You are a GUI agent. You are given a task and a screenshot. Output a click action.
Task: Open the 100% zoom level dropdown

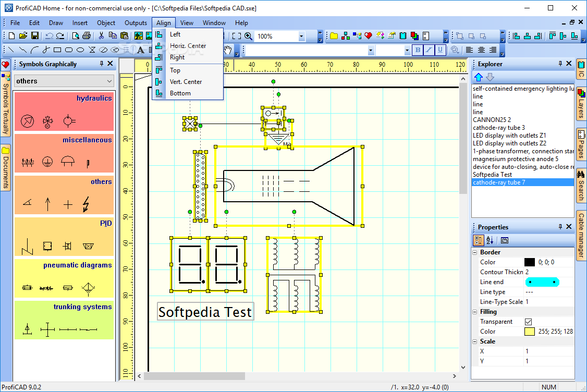tap(301, 36)
